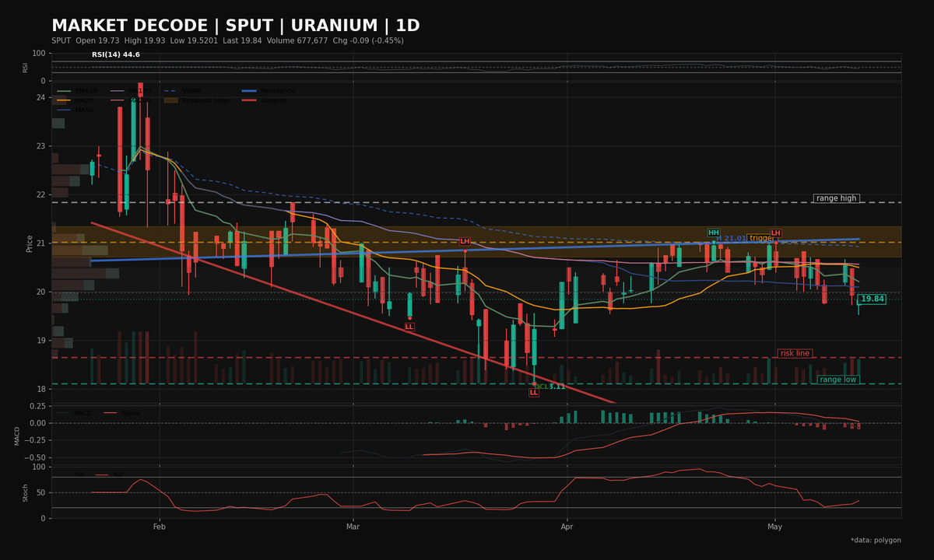Click the MACD axis title
The height and width of the screenshot is (560, 934).
click(17, 436)
